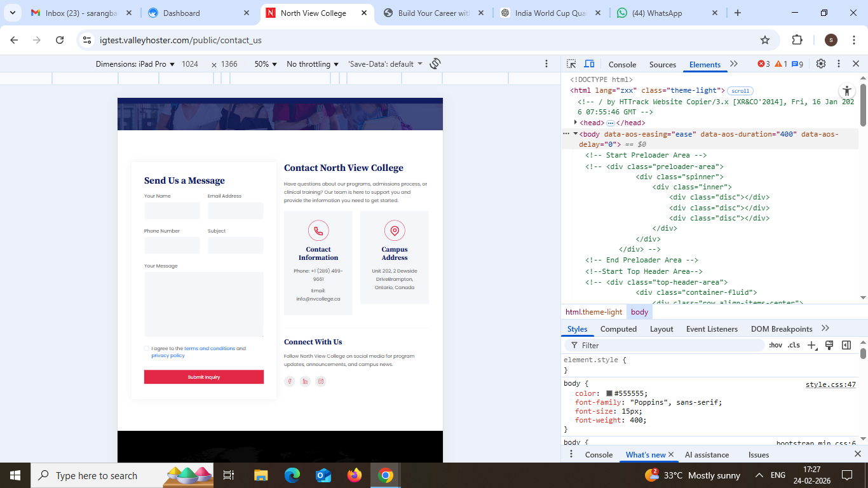Open the Instagram social icon
The height and width of the screenshot is (488, 868).
[321, 381]
